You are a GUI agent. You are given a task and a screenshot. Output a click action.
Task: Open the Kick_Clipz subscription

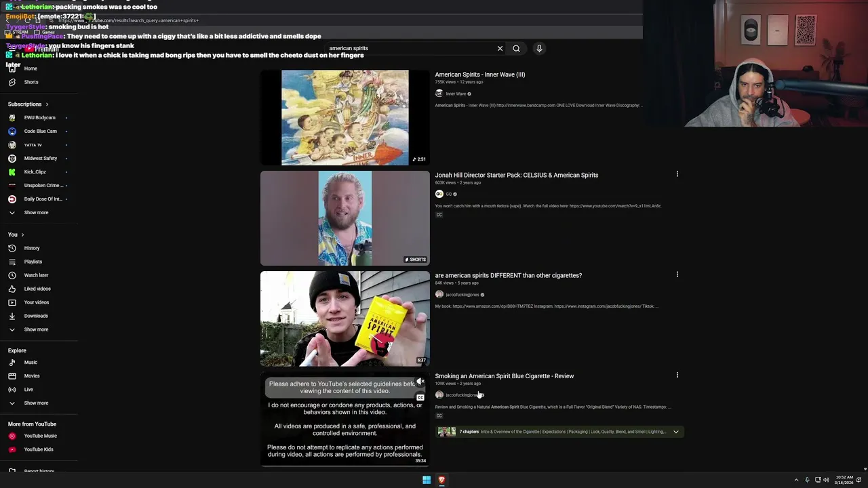click(x=37, y=171)
